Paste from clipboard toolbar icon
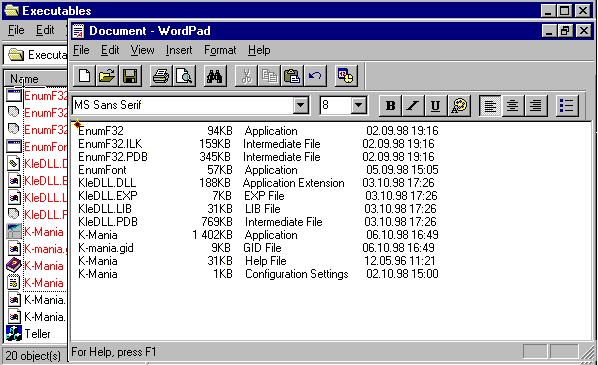Screen dimensions: 598x365 pyautogui.click(x=292, y=76)
